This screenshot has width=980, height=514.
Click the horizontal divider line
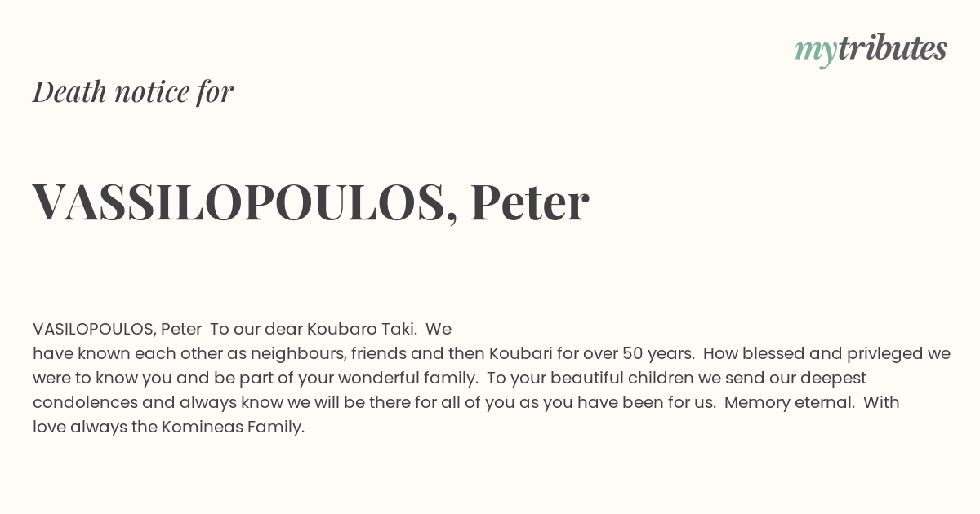(x=490, y=290)
